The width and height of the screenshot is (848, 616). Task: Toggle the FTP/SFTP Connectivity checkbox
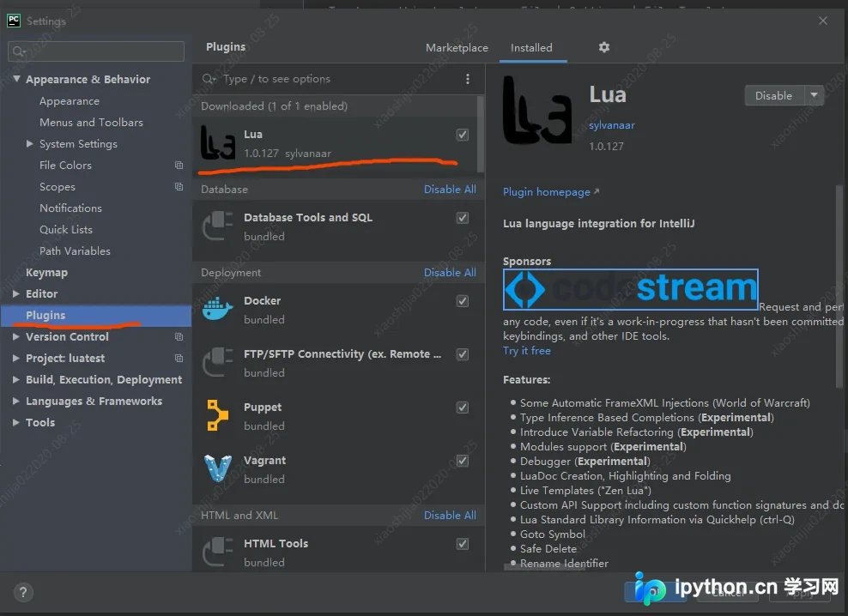point(463,355)
